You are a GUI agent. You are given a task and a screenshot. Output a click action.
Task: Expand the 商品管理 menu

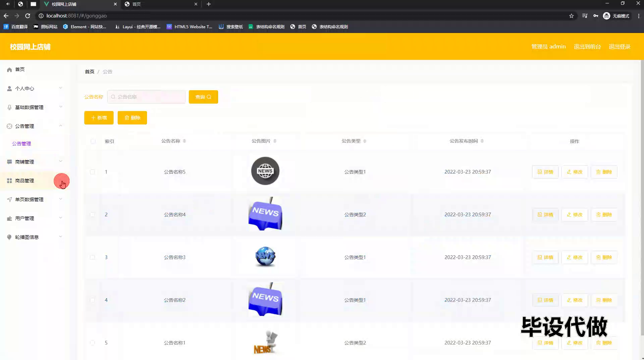click(x=35, y=180)
